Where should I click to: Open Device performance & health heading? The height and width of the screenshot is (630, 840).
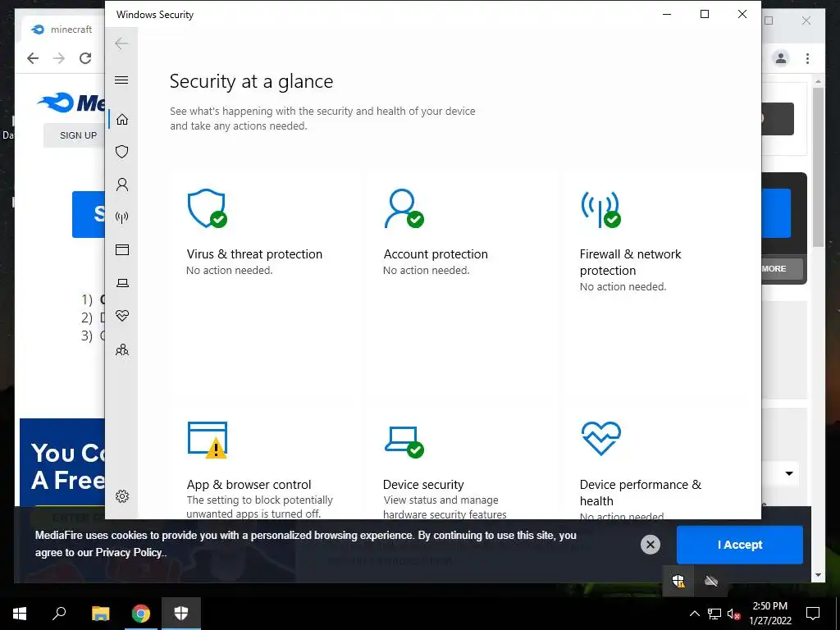[640, 492]
